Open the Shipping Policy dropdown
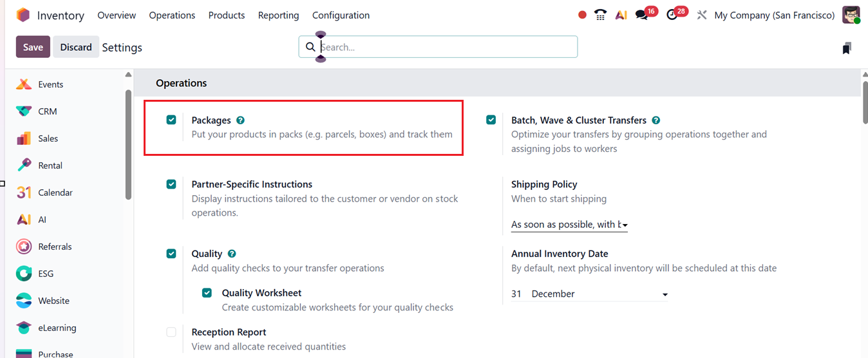The width and height of the screenshot is (868, 358). pyautogui.click(x=569, y=225)
